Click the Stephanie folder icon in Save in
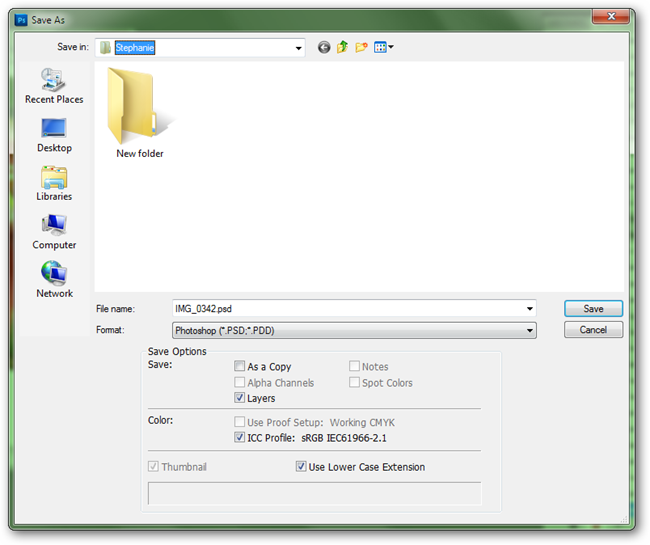The height and width of the screenshot is (545, 650). tap(105, 48)
